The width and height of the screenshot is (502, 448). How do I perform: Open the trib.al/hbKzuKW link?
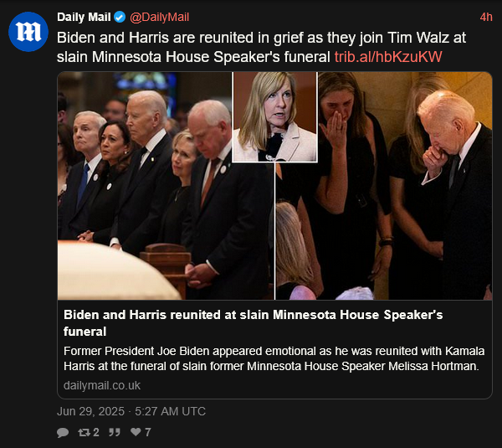pos(388,57)
